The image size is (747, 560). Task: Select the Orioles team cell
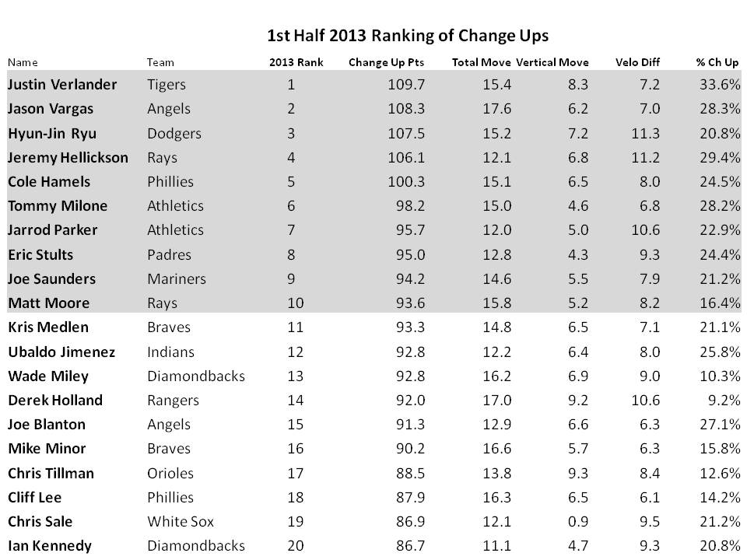[x=170, y=473]
